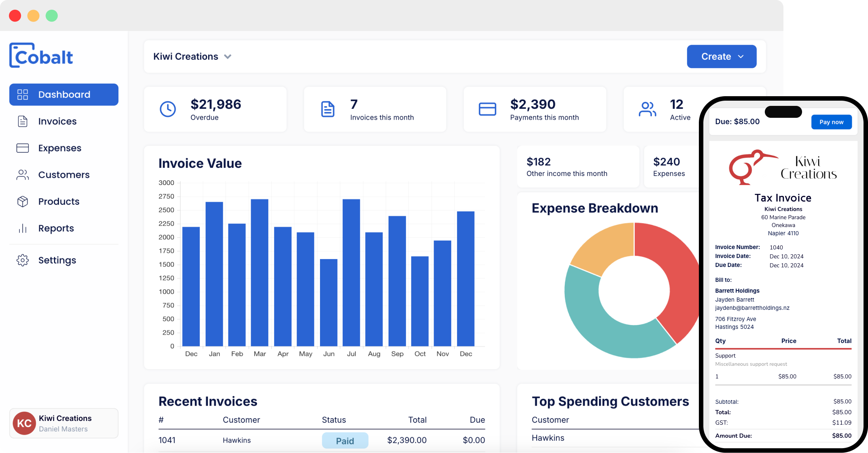Click the Paid status badge for invoice 1041
This screenshot has width=868, height=453.
(345, 441)
